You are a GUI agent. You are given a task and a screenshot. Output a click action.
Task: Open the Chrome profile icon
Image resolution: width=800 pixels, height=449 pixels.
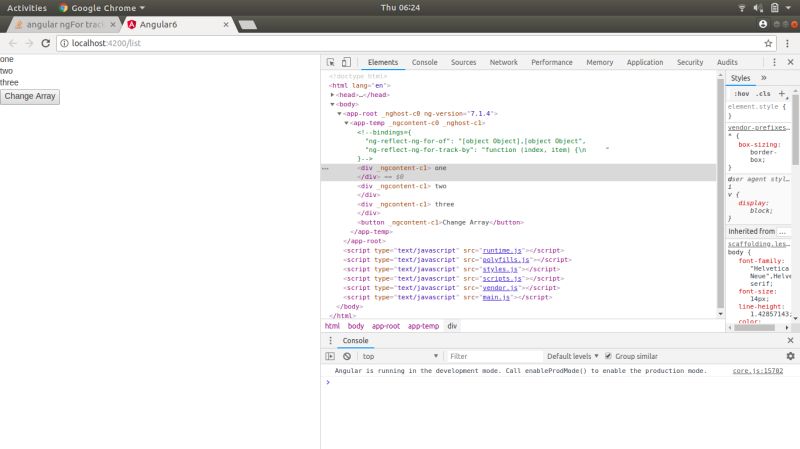(763, 24)
